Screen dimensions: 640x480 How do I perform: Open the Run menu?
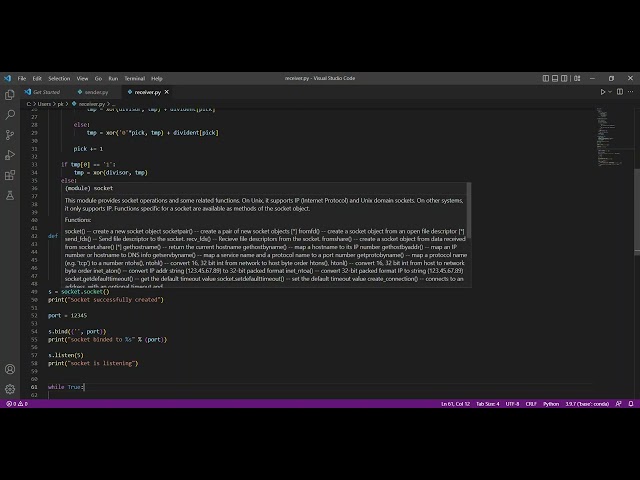pyautogui.click(x=113, y=78)
